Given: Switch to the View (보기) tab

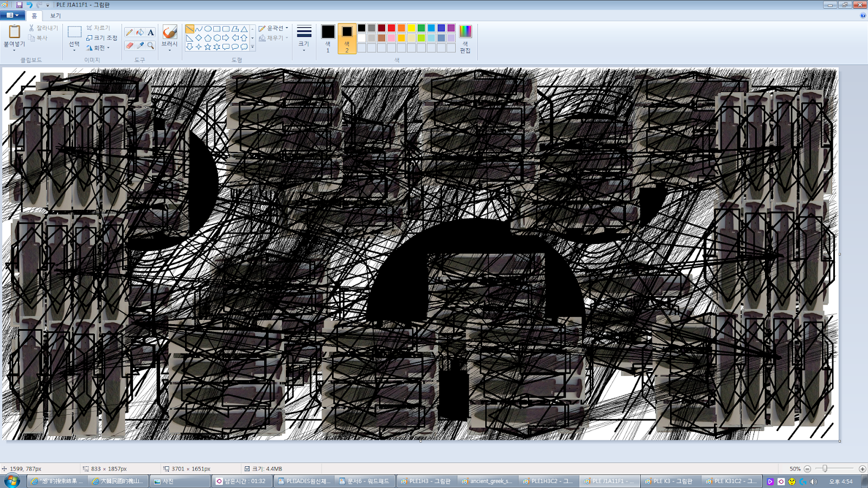Looking at the screenshot, I should coord(55,16).
